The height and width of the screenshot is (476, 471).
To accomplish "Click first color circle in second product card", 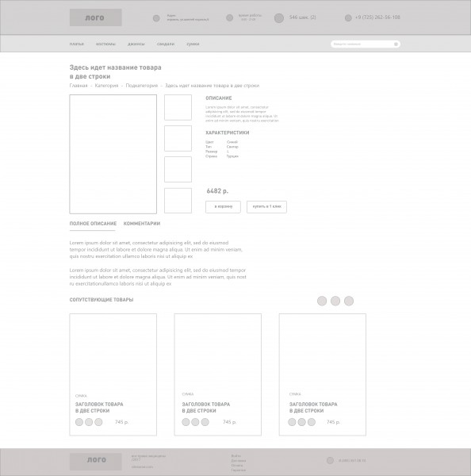I will (x=186, y=422).
